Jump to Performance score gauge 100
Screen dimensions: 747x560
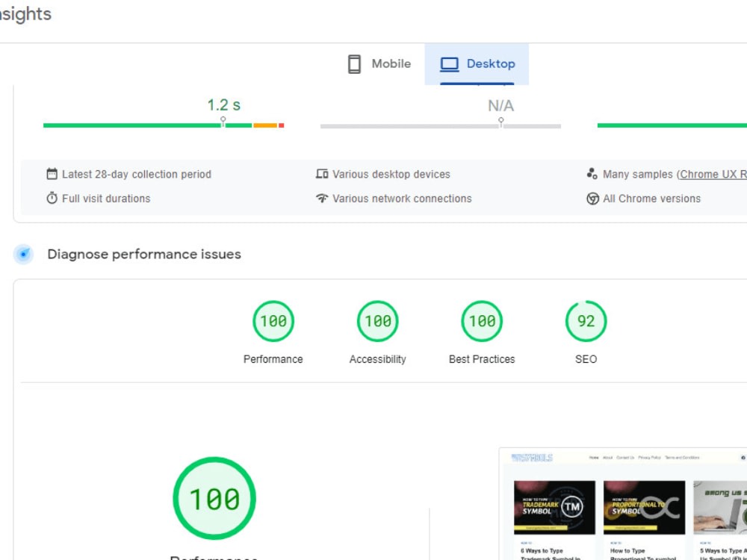273,321
